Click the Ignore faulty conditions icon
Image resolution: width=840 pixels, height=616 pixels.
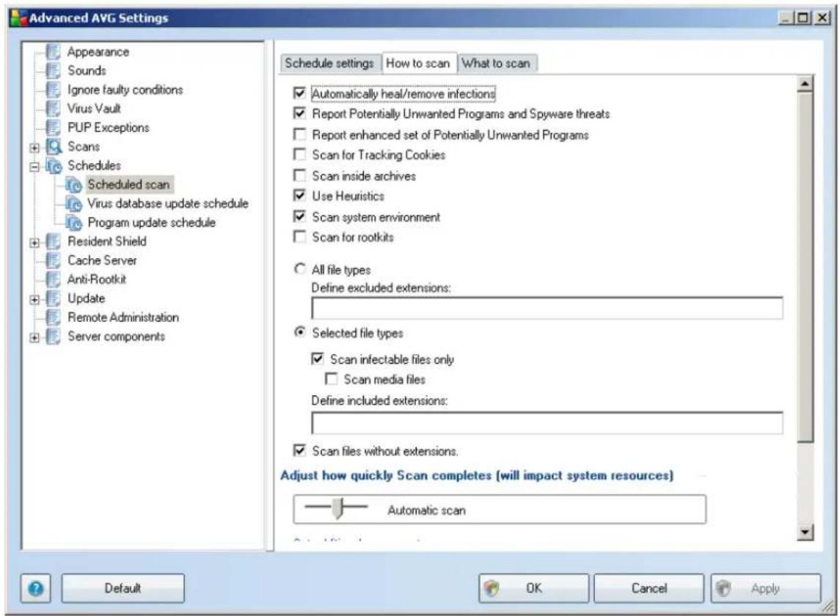pyautogui.click(x=53, y=89)
